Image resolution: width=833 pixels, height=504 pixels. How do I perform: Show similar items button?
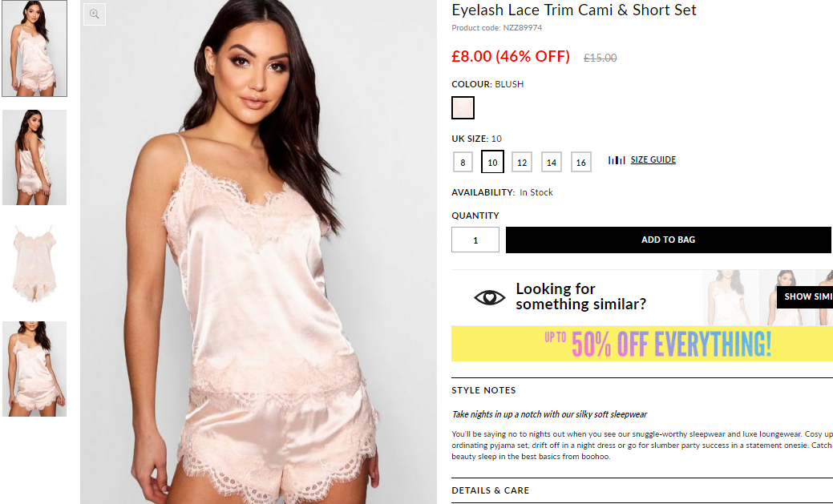pos(805,296)
